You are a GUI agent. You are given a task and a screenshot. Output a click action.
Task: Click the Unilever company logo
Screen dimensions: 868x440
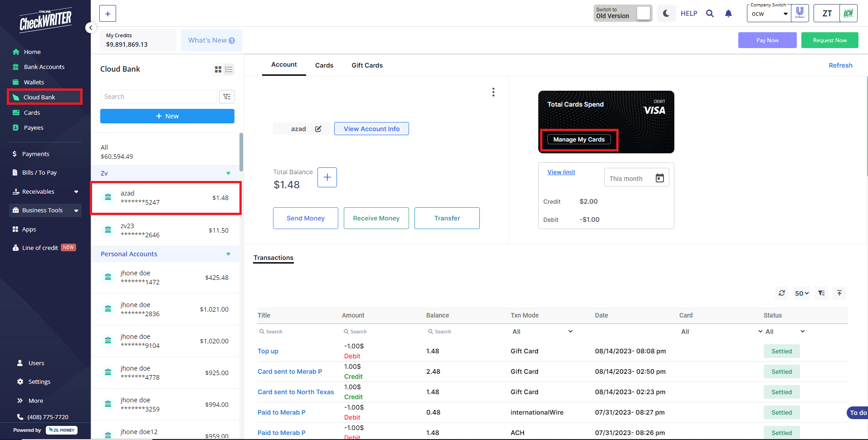tap(800, 13)
